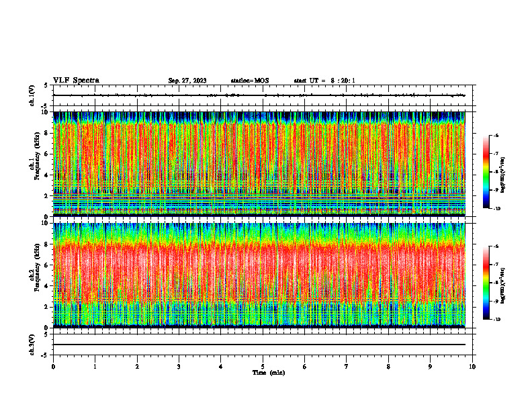Click the ch.2 color scale "log(PSD)" units label

coord(503,286)
